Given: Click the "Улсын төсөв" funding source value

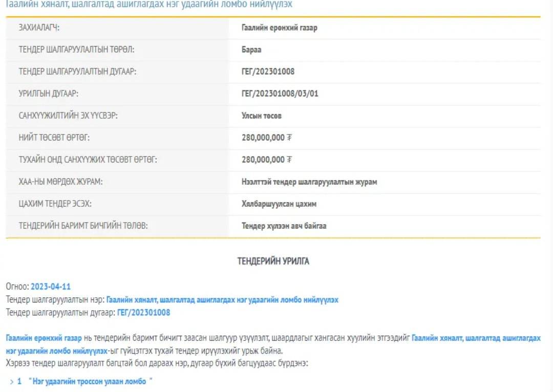Looking at the screenshot, I should [x=262, y=116].
